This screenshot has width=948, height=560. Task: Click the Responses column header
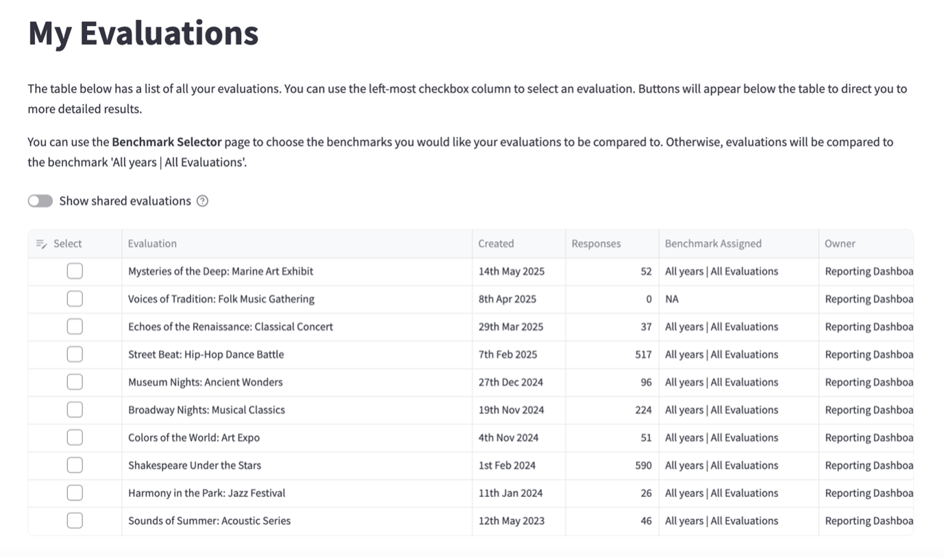[x=596, y=244]
